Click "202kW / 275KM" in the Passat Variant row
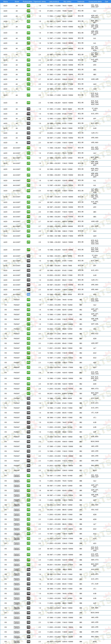The height and width of the screenshot is (644, 111). 67,565
